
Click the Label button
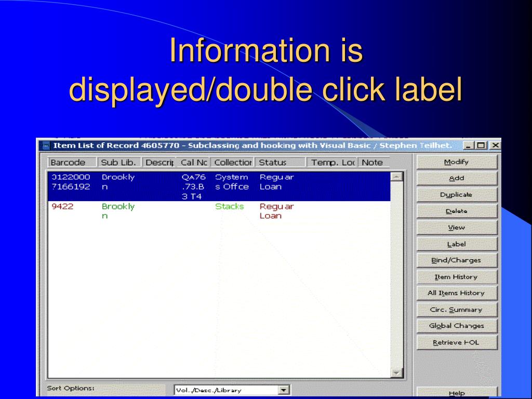456,244
